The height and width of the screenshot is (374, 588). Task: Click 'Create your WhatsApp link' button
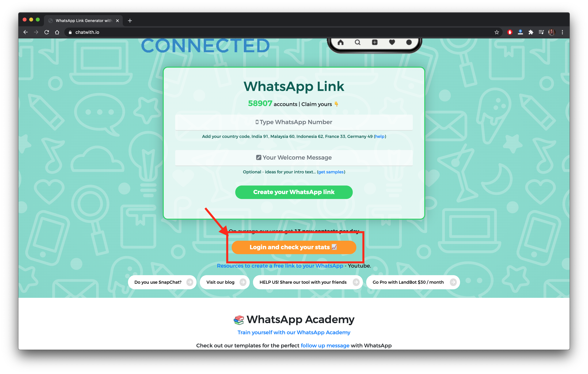coord(294,192)
